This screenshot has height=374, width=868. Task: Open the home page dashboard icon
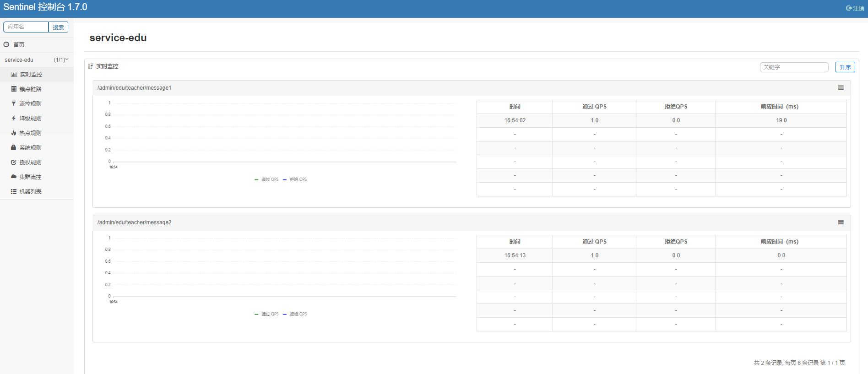pyautogui.click(x=6, y=44)
